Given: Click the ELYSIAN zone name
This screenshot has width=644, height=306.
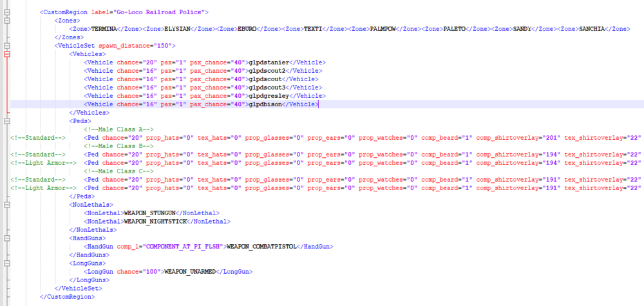Looking at the screenshot, I should (x=177, y=29).
